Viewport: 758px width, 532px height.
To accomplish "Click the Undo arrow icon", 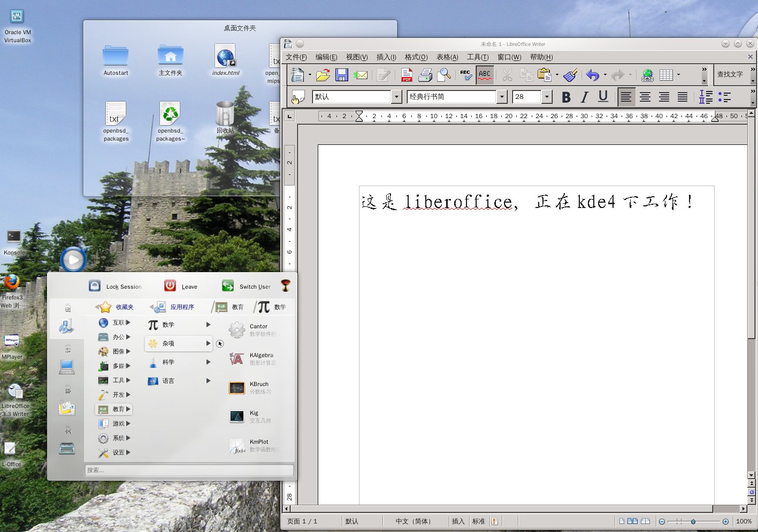I will (x=592, y=75).
